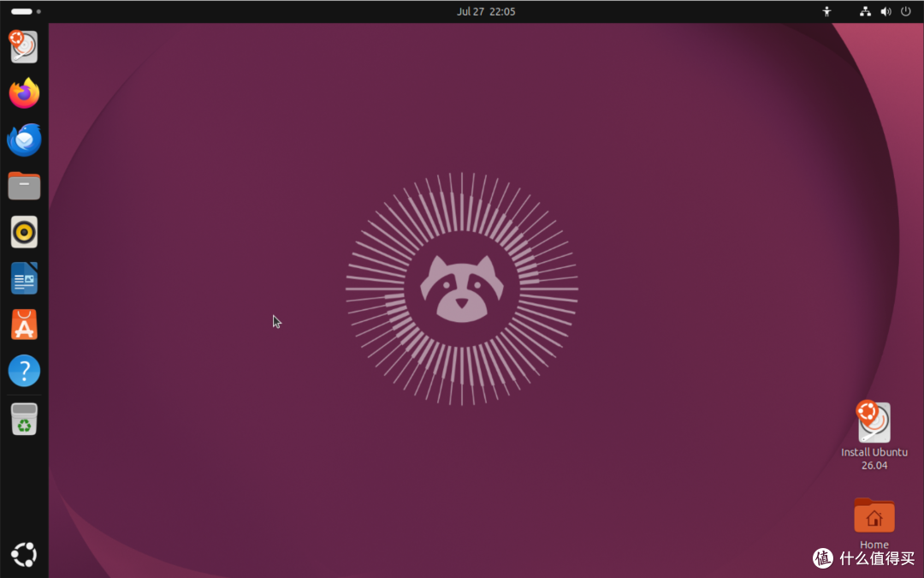Launch Firefox from the dock
The width and height of the screenshot is (924, 578).
[24, 92]
